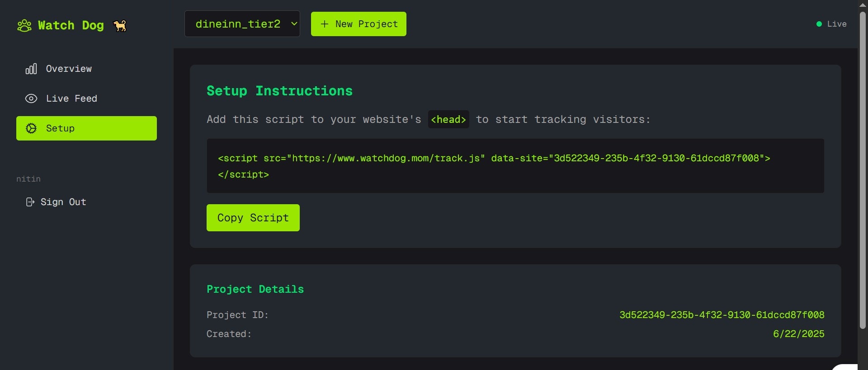The height and width of the screenshot is (370, 868).
Task: Click the Copy Script button
Action: (253, 218)
